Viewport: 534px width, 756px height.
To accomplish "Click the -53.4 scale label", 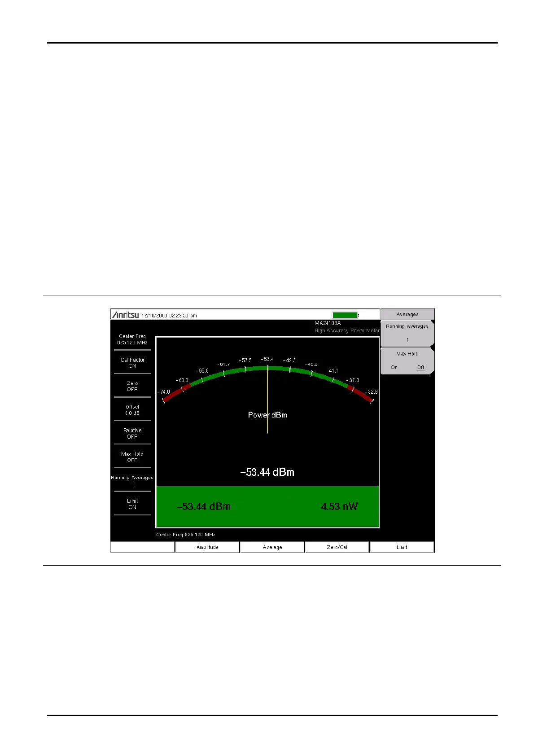I will [x=267, y=359].
